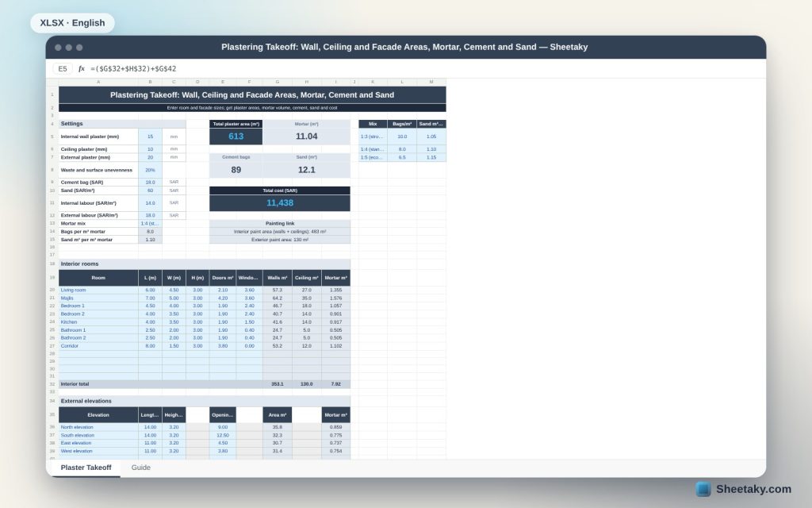Select the 1:5 mix row label
812x508 pixels.
coord(373,157)
